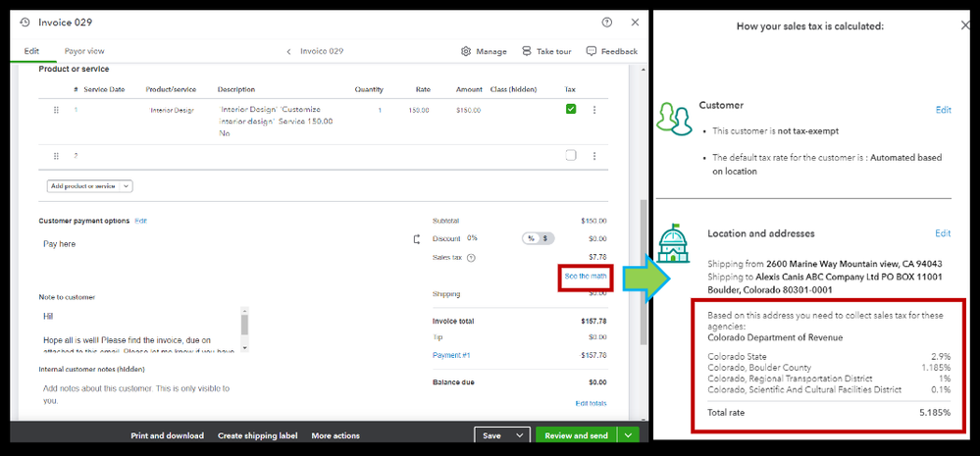Screen dimensions: 980x456
Task: Open Payment #1 link
Action: 451,355
